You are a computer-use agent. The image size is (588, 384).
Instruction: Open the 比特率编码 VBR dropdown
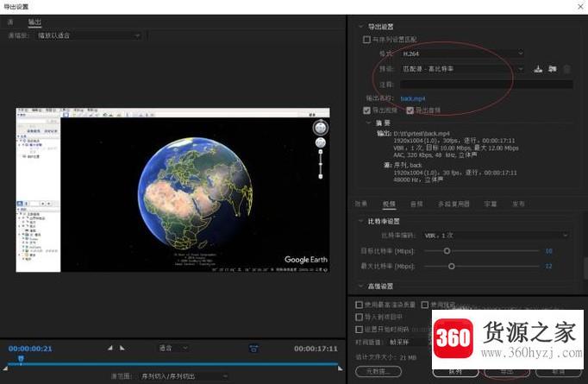tap(496, 236)
